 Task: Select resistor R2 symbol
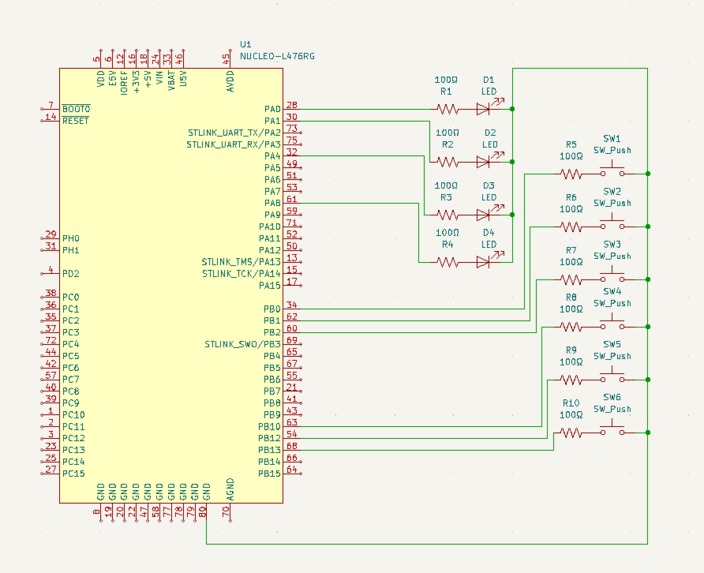click(x=447, y=162)
